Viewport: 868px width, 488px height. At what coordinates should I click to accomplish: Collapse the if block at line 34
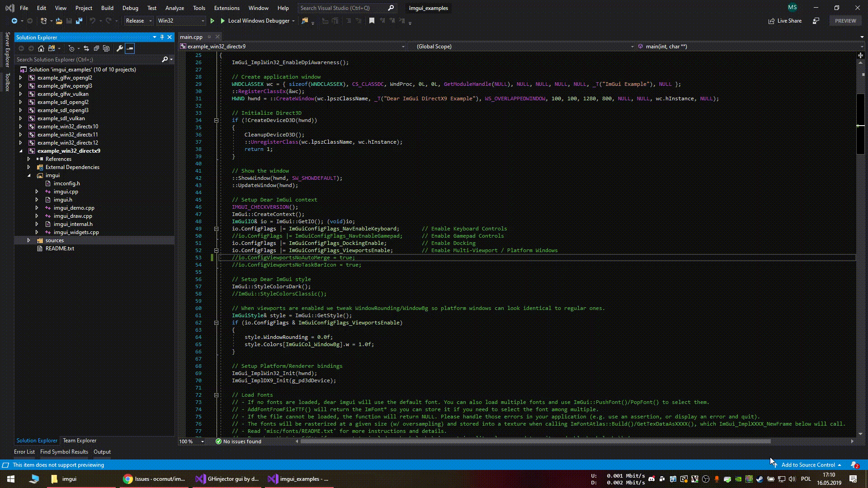coord(217,120)
